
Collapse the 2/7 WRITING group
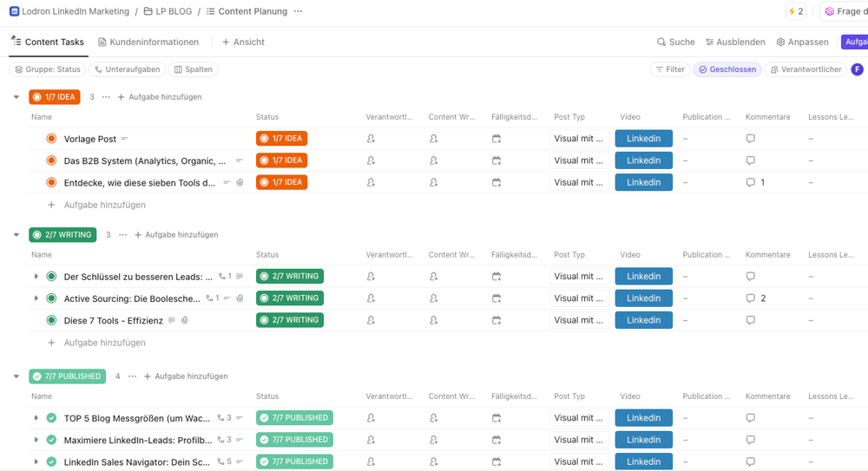[16, 235]
